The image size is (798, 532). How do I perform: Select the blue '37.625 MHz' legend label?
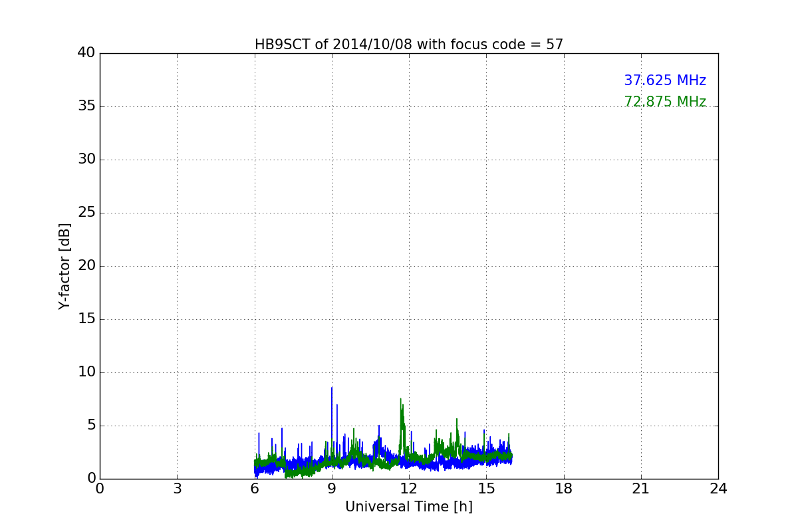click(665, 80)
